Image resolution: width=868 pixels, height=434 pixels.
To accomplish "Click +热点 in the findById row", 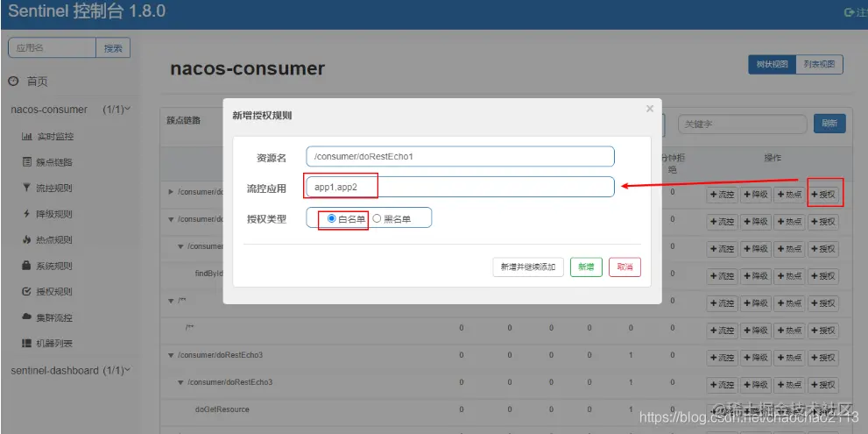I will tap(789, 276).
